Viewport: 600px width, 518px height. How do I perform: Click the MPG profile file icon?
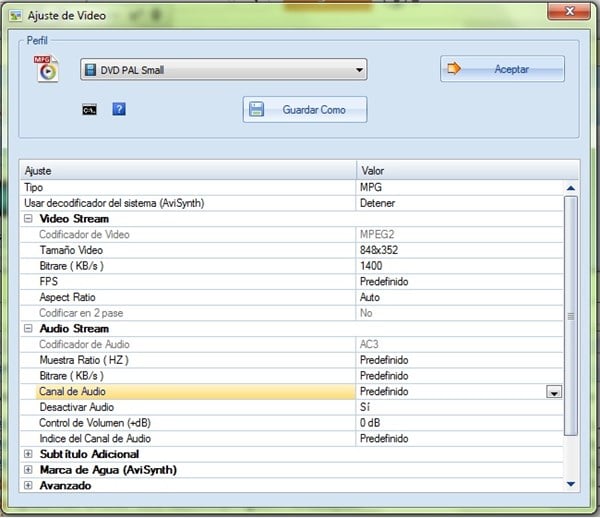[48, 70]
